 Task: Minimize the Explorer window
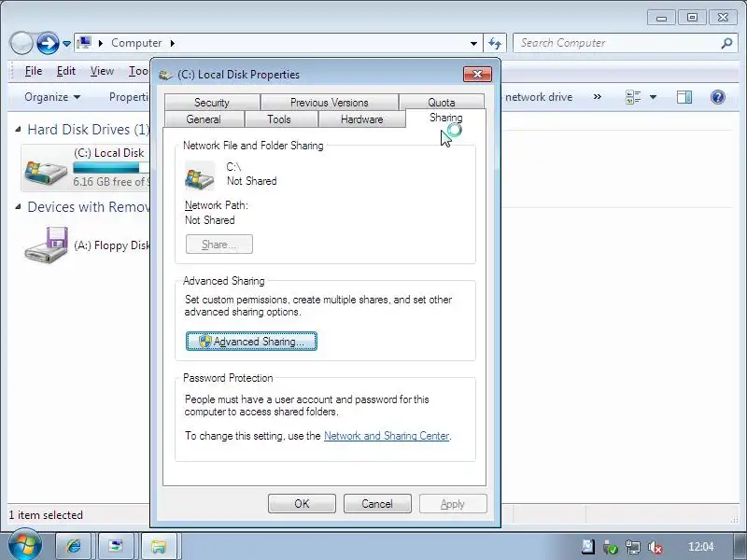click(x=661, y=18)
